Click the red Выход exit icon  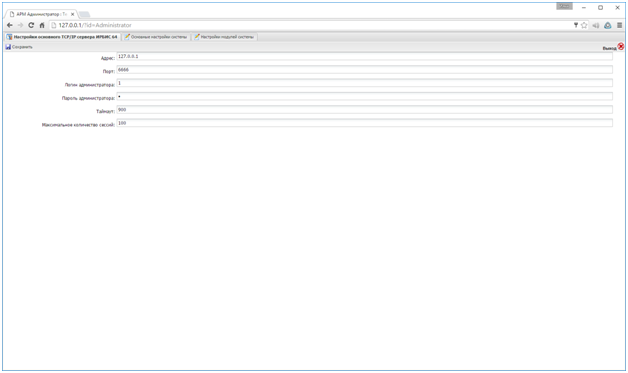tap(621, 46)
